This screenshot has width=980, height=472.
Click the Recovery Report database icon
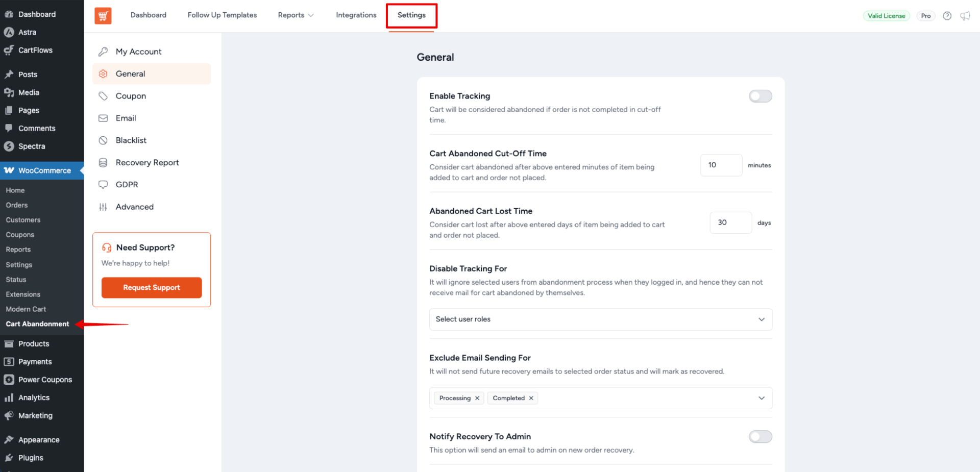pyautogui.click(x=103, y=163)
